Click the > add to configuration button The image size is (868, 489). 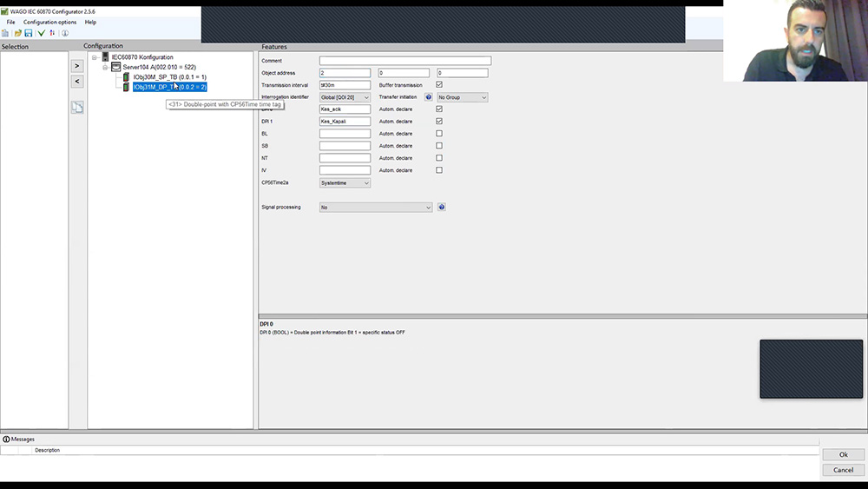[77, 66]
